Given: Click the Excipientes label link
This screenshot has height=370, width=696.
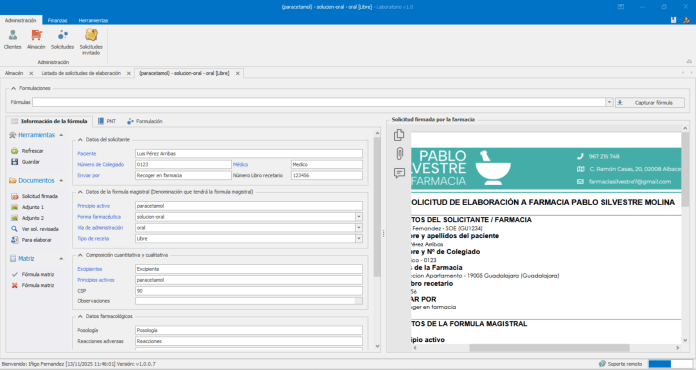Looking at the screenshot, I should (x=90, y=269).
